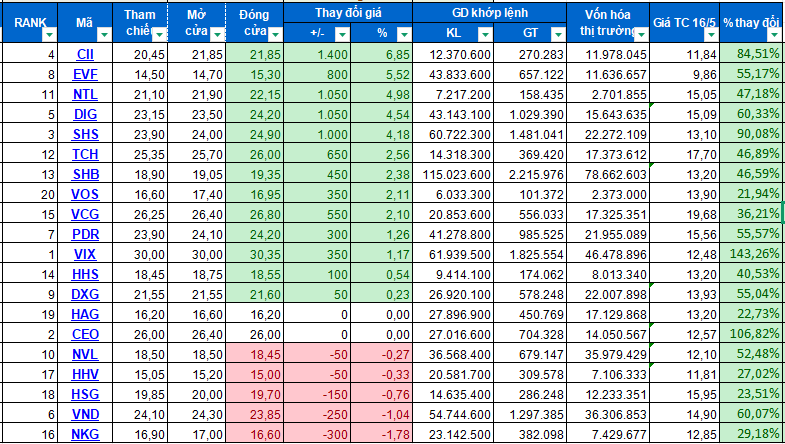Open the Giá TC 16/5 filter dropdown

click(711, 35)
